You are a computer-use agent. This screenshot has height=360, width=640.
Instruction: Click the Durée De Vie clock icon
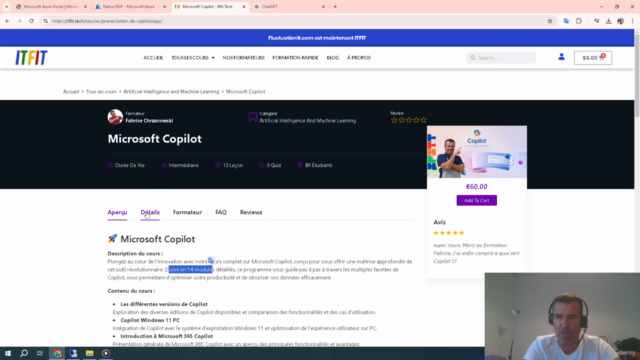110,165
